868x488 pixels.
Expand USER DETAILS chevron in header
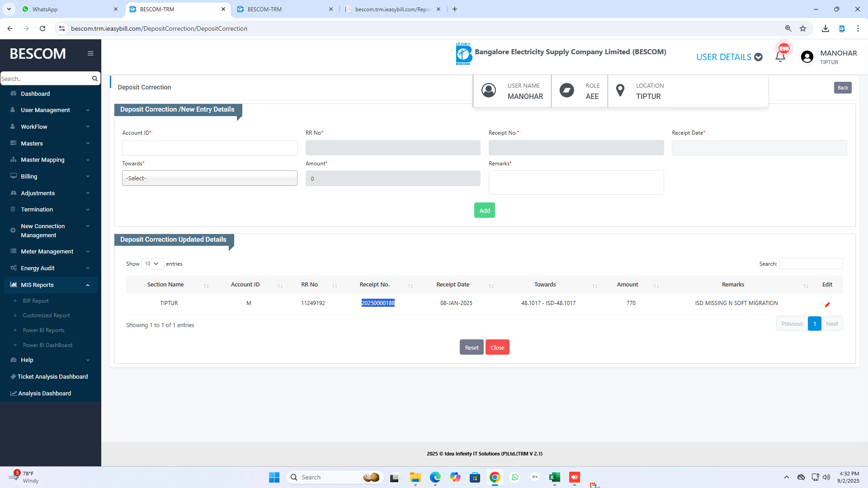pyautogui.click(x=759, y=57)
